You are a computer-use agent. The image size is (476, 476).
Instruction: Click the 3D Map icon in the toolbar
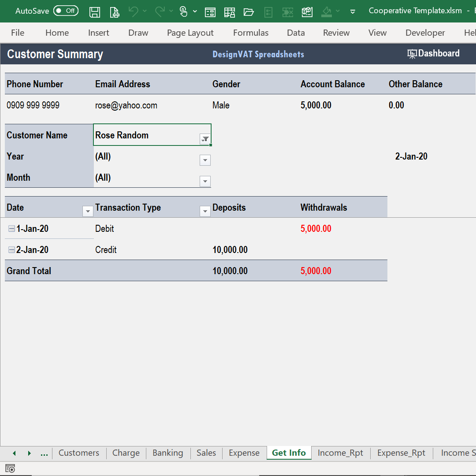tap(307, 12)
